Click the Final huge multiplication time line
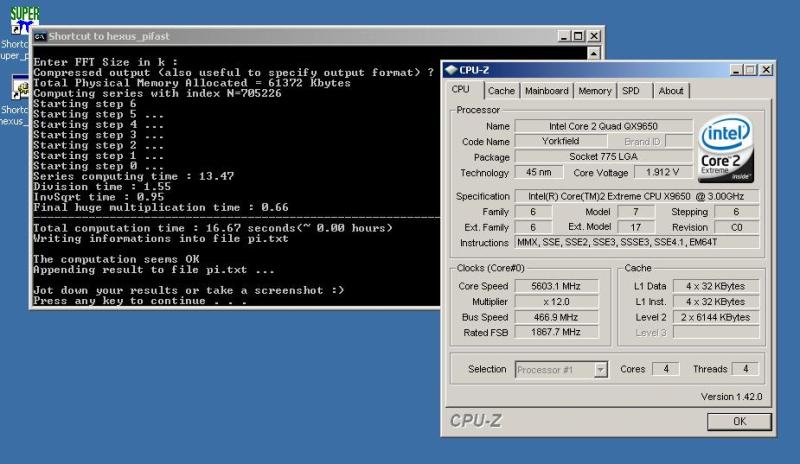 pyautogui.click(x=161, y=207)
